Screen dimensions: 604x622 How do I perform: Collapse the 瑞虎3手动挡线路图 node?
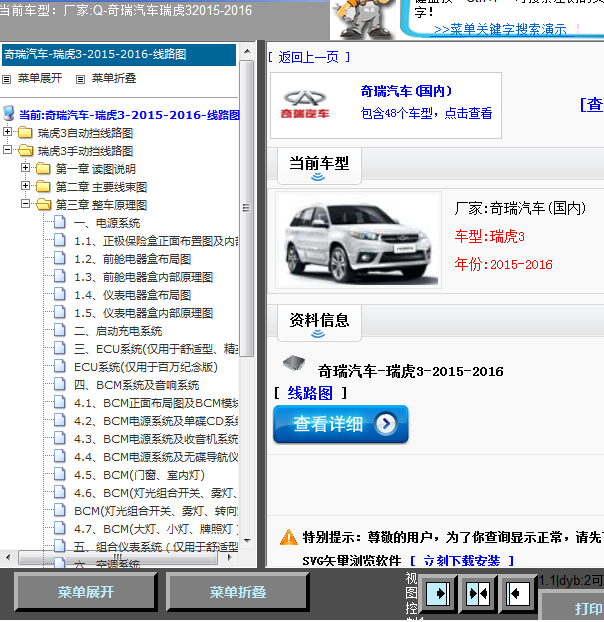8,150
